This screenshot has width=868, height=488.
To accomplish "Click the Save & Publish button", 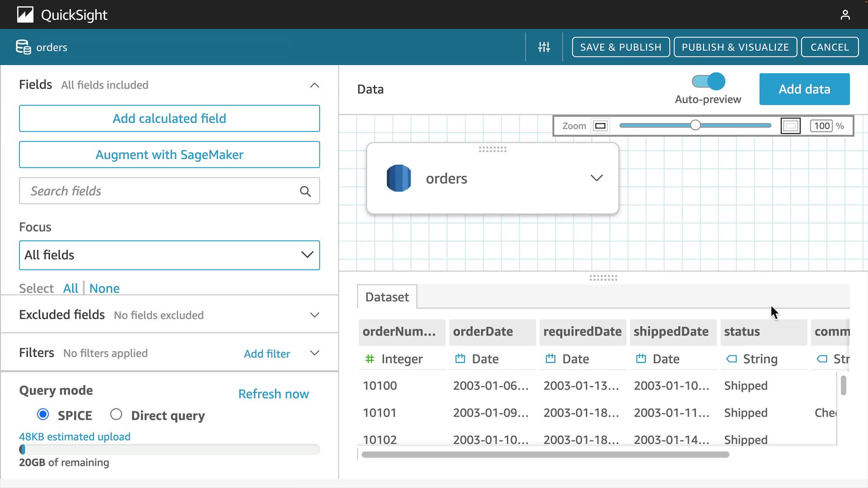I will coord(620,47).
